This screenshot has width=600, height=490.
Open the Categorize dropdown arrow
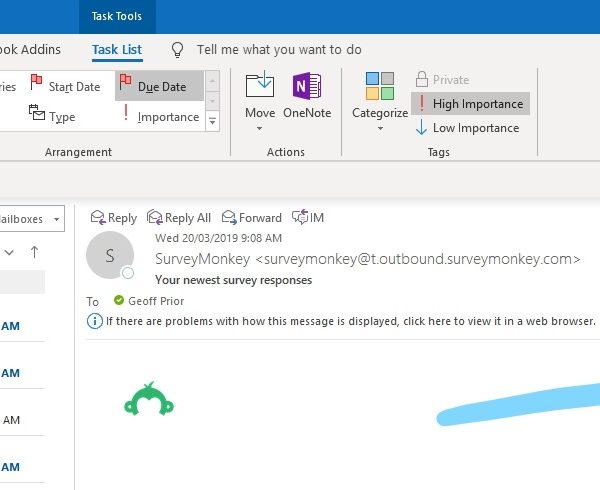pos(380,129)
